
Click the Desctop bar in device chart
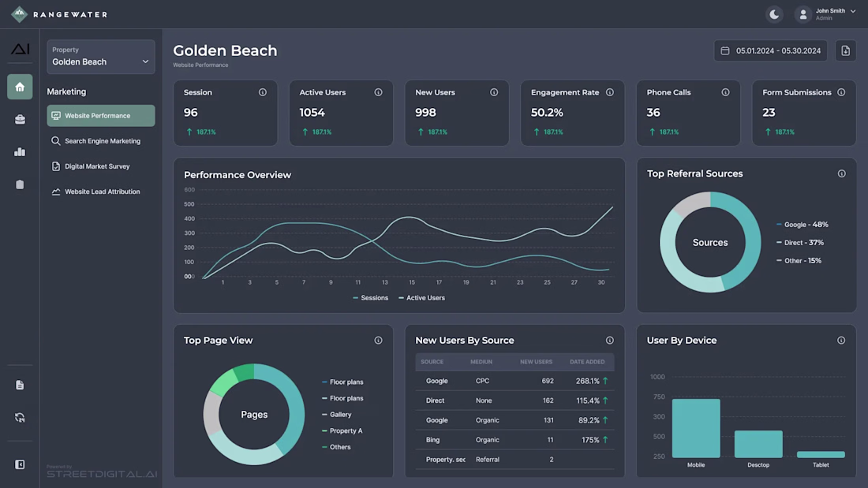tap(758, 444)
